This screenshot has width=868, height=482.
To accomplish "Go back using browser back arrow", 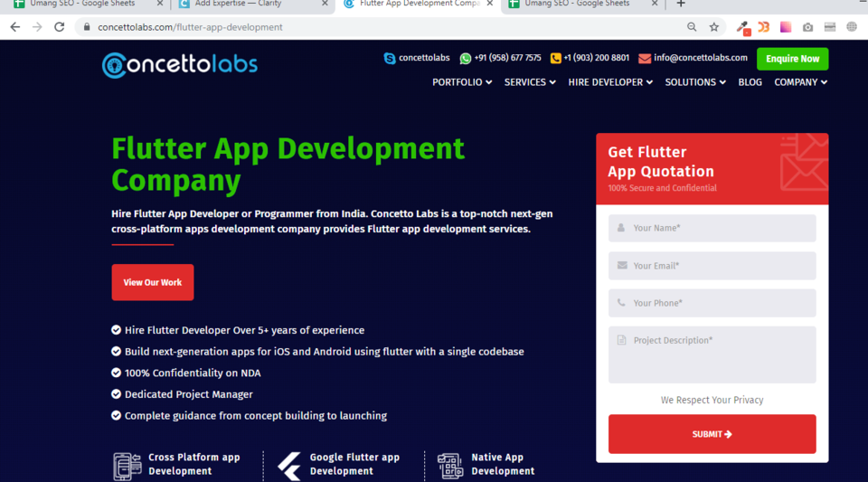I will click(15, 27).
